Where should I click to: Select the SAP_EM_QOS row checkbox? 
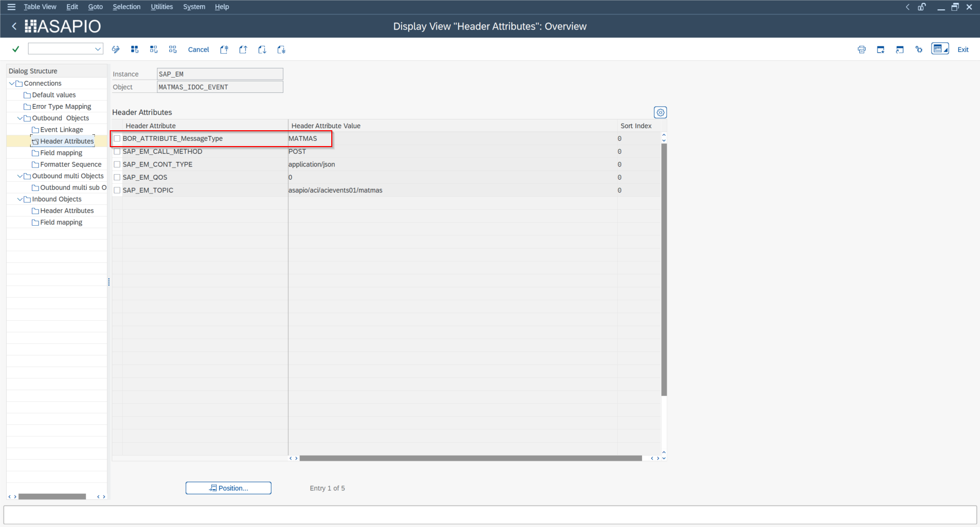[117, 177]
